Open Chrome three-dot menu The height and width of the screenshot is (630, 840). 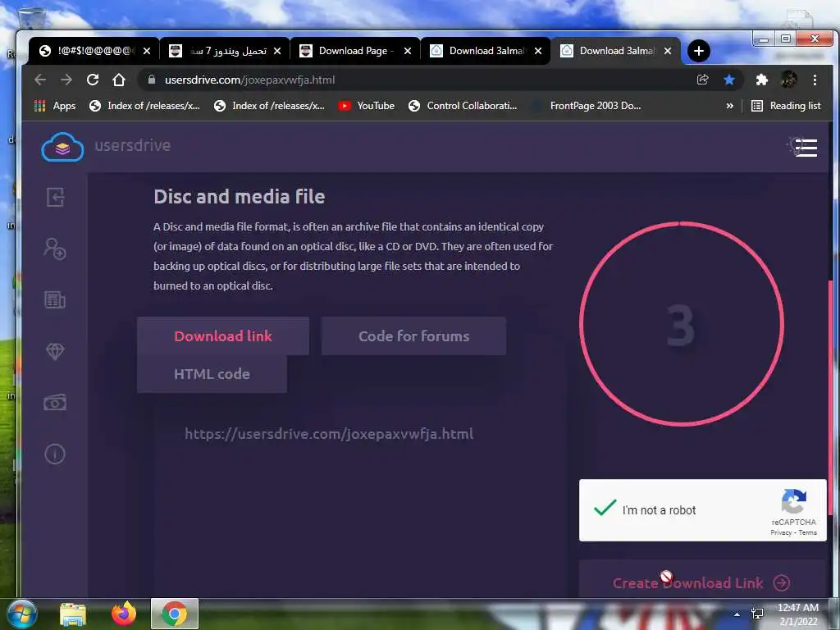[x=815, y=80]
